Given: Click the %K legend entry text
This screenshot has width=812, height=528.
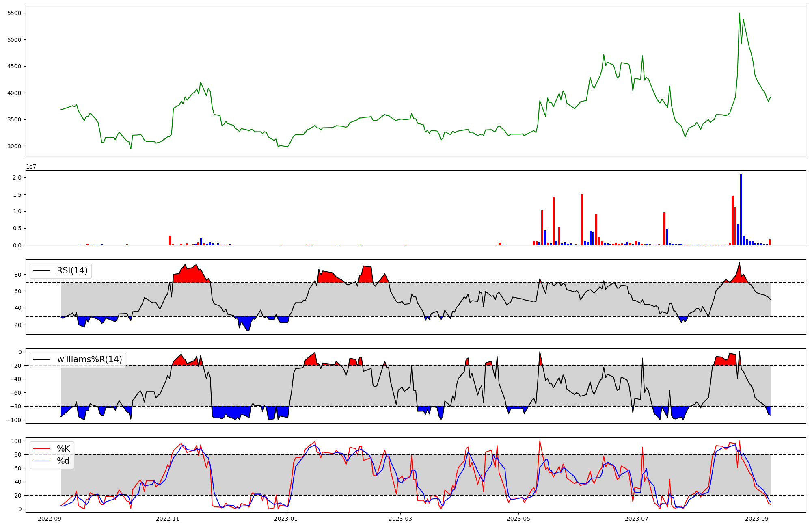Looking at the screenshot, I should (x=63, y=449).
